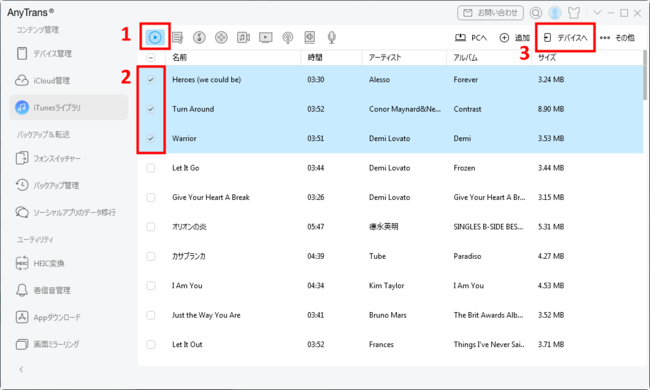Uncheck the Heroes (we could be) checkbox
The width and height of the screenshot is (650, 390).
click(x=151, y=80)
